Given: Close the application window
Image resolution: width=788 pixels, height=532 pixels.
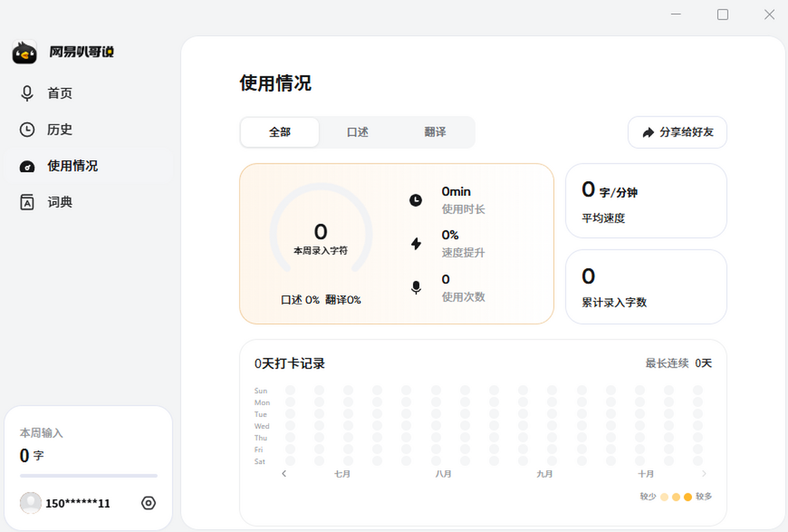Looking at the screenshot, I should coord(769,14).
